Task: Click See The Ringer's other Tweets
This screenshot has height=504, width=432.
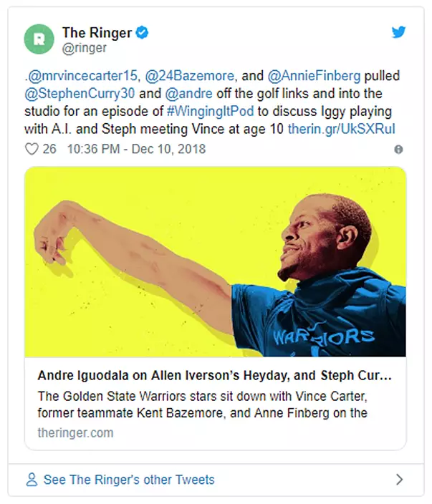Action: (129, 480)
